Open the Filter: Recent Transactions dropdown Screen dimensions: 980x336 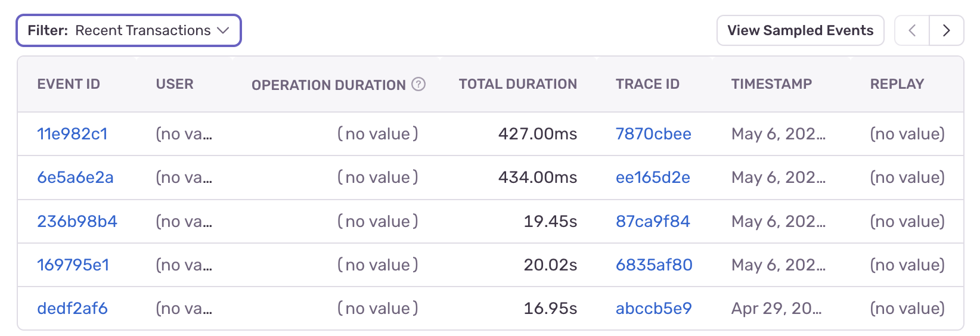128,30
